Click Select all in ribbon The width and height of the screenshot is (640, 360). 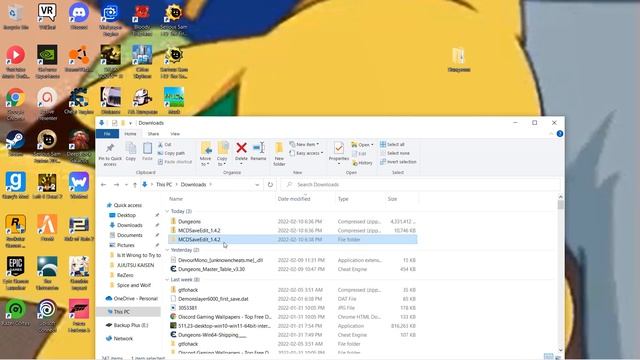tap(392, 144)
